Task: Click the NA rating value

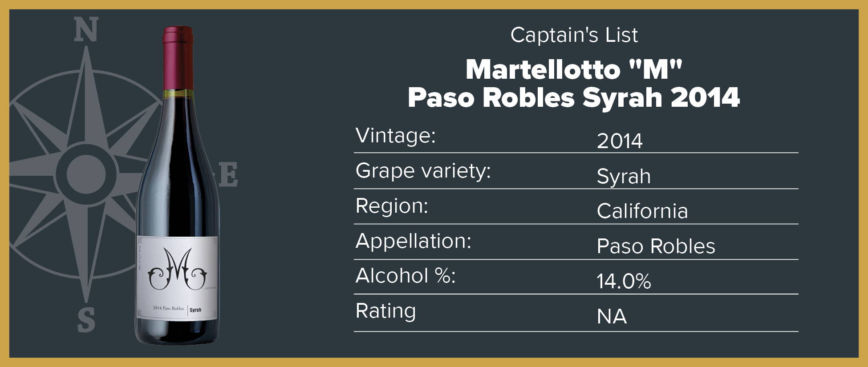Action: [x=612, y=317]
